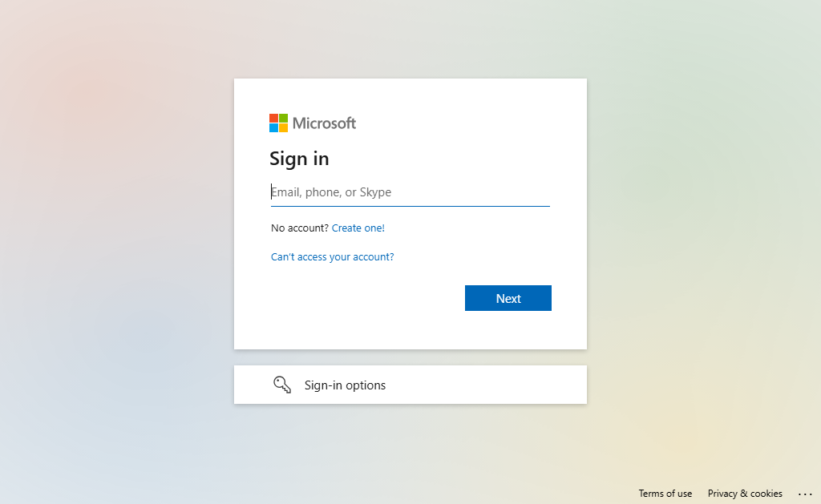Click the Microsoft wordmark text

click(324, 123)
